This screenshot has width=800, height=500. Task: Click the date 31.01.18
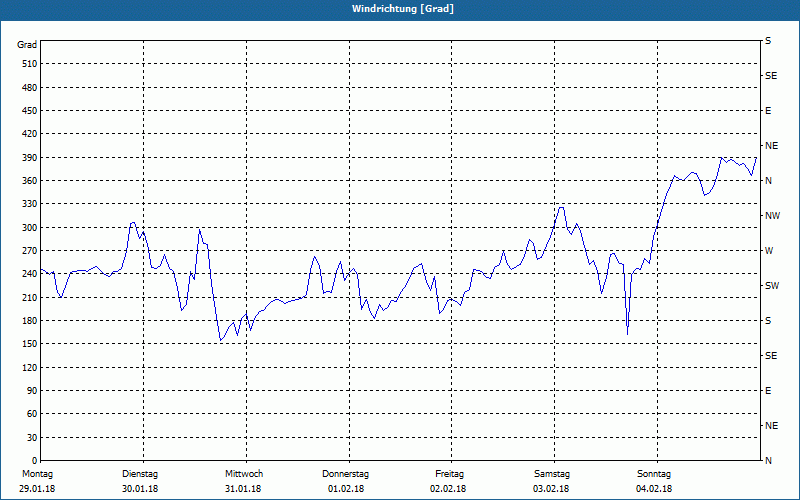pyautogui.click(x=243, y=489)
